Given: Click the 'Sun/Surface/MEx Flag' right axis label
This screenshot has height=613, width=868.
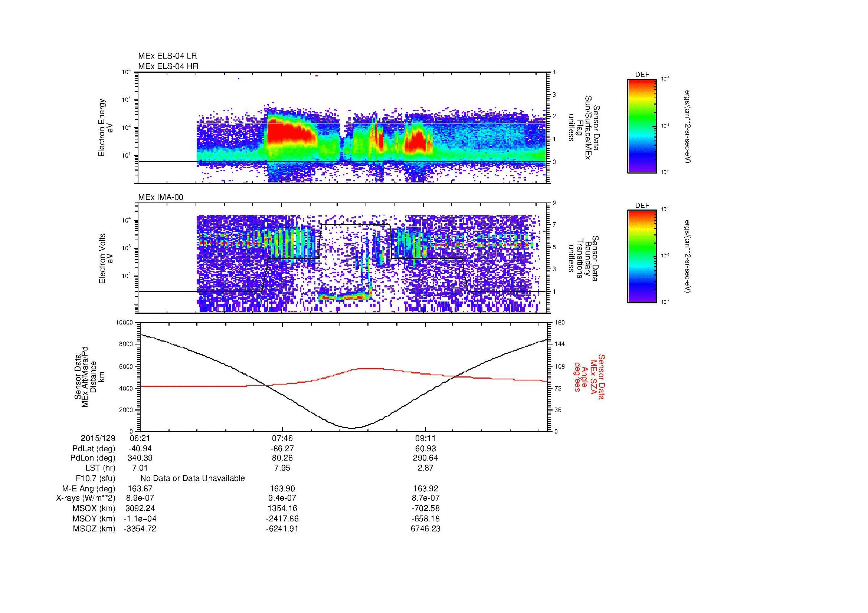Looking at the screenshot, I should [584, 127].
